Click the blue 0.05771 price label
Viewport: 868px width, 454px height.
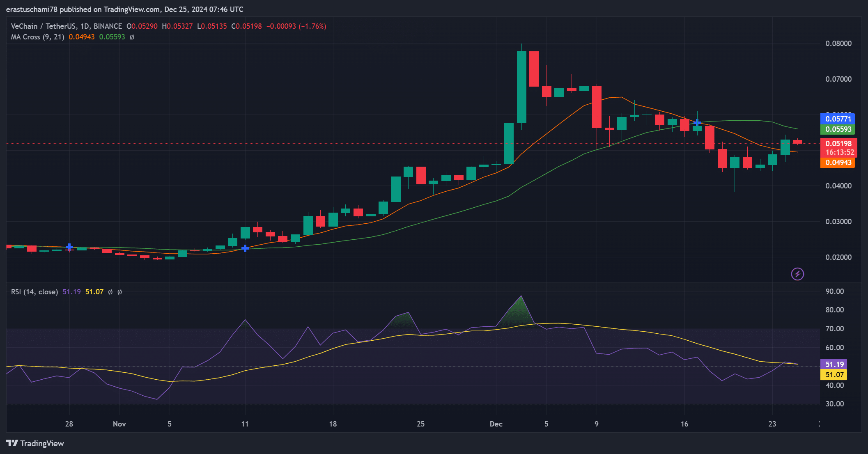838,119
